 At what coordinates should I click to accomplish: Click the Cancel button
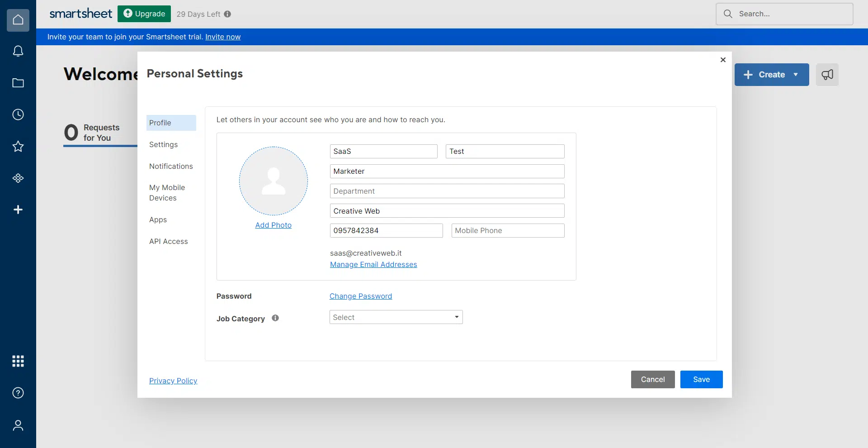click(x=653, y=379)
